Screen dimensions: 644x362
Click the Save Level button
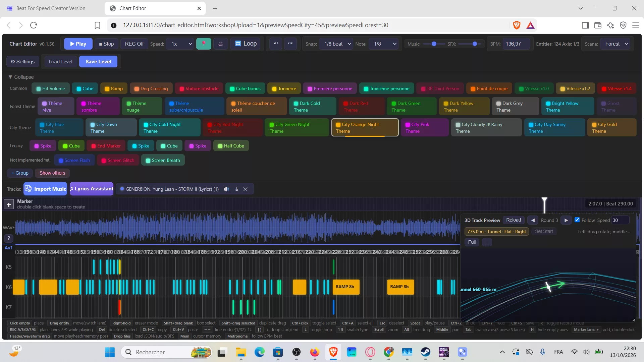[98, 61]
